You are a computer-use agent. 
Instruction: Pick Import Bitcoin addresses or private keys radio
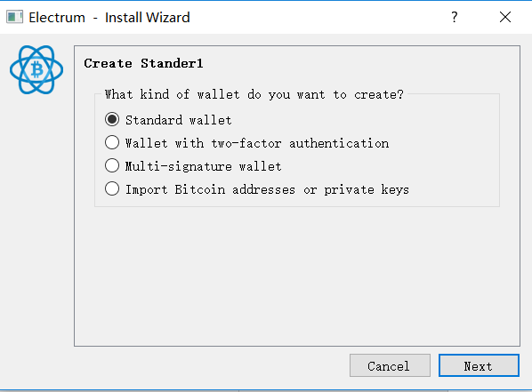point(112,188)
